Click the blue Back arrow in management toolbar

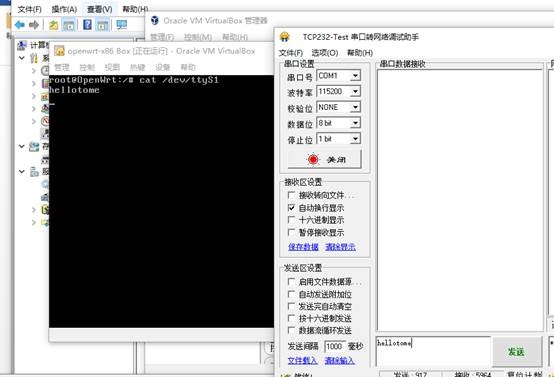click(x=20, y=25)
